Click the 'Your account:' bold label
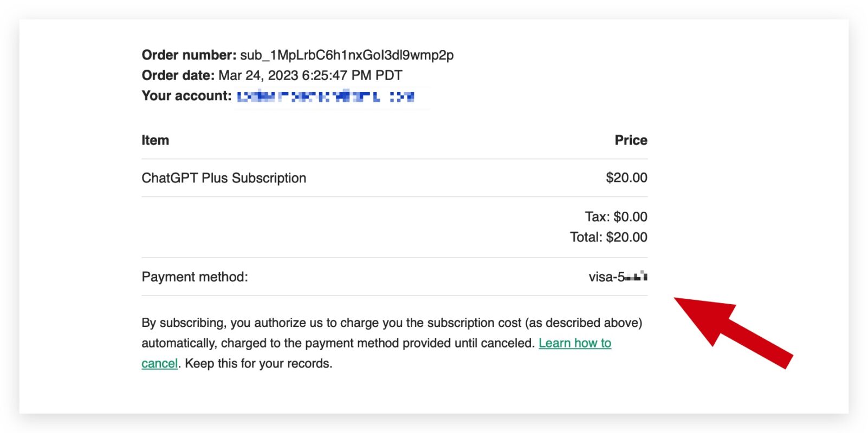This screenshot has height=433, width=868. pos(187,96)
